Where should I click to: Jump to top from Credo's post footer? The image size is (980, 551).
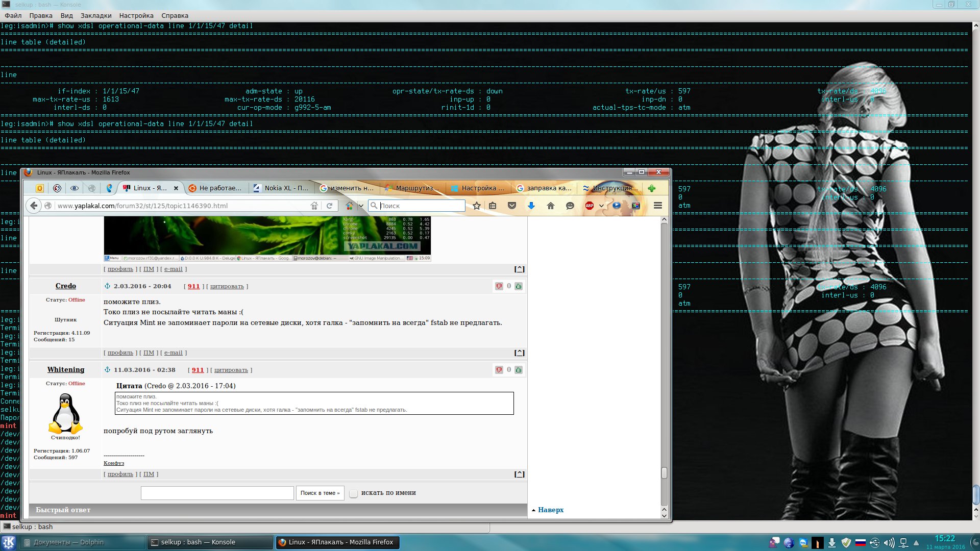[519, 353]
